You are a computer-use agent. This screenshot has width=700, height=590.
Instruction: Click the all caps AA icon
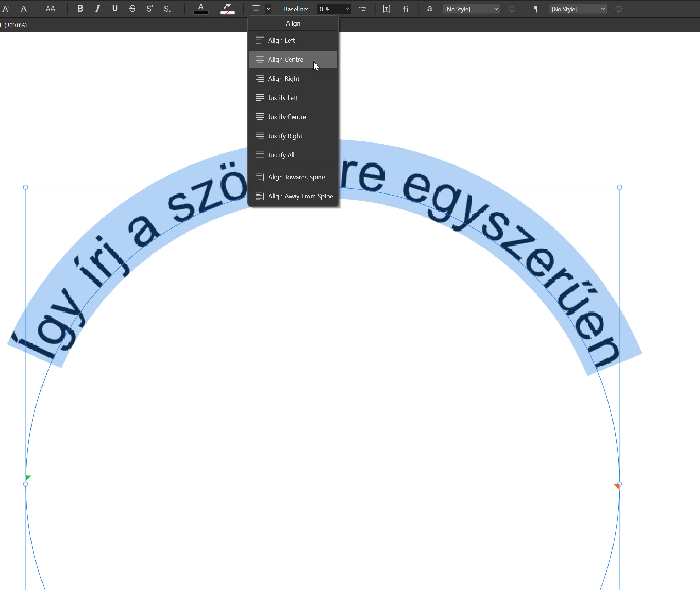point(50,9)
